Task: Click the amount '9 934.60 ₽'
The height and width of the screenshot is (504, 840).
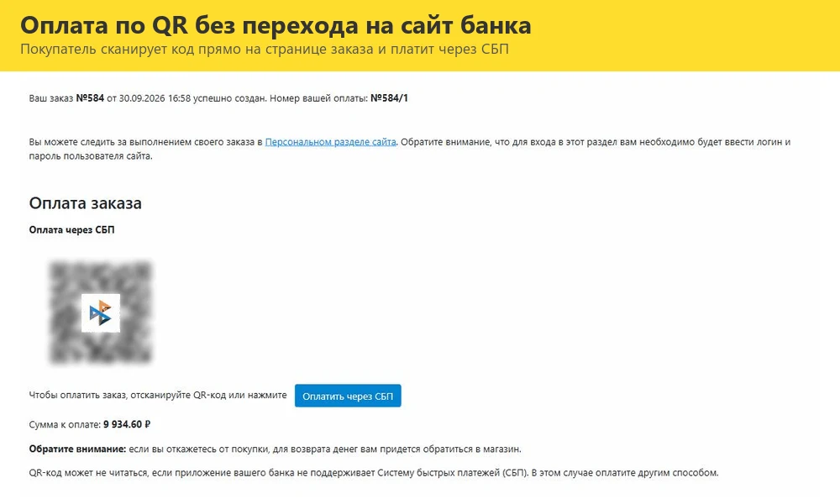Action: click(x=127, y=424)
